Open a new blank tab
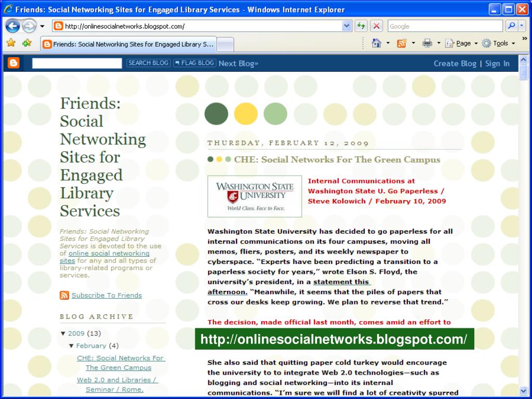532x399 pixels. click(x=225, y=45)
